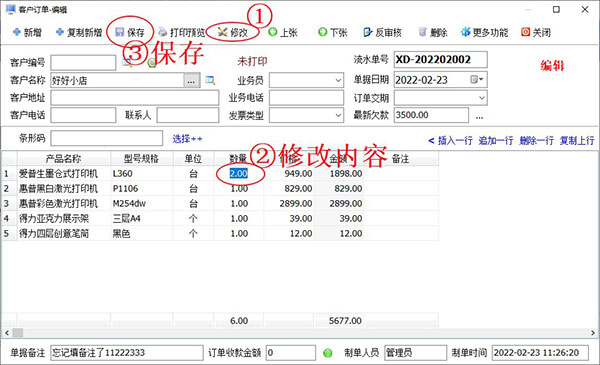Click the 插入一行 link
The height and width of the screenshot is (365, 600).
pyautogui.click(x=455, y=141)
